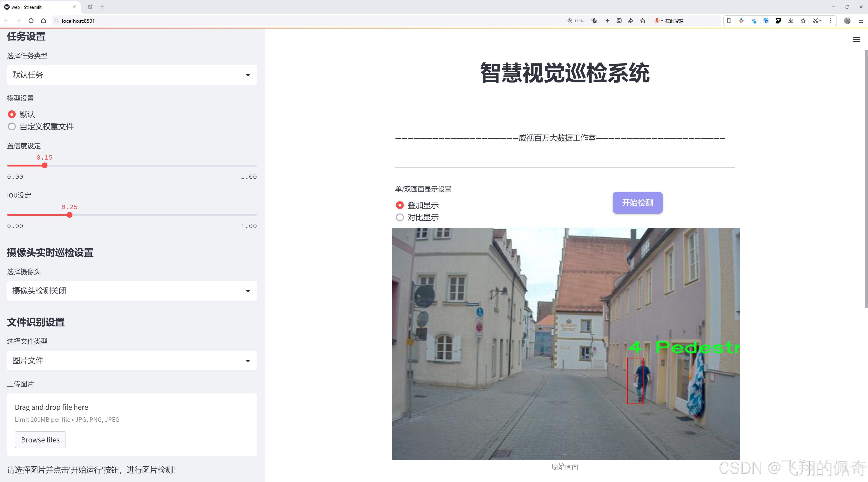
Task: Expand the 图片文件 file type dropdown
Action: click(x=132, y=360)
